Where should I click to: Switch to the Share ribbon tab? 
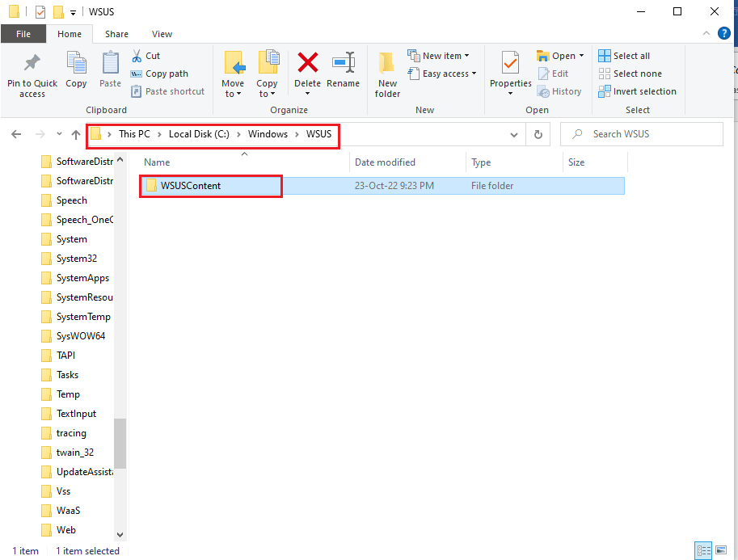coord(116,34)
